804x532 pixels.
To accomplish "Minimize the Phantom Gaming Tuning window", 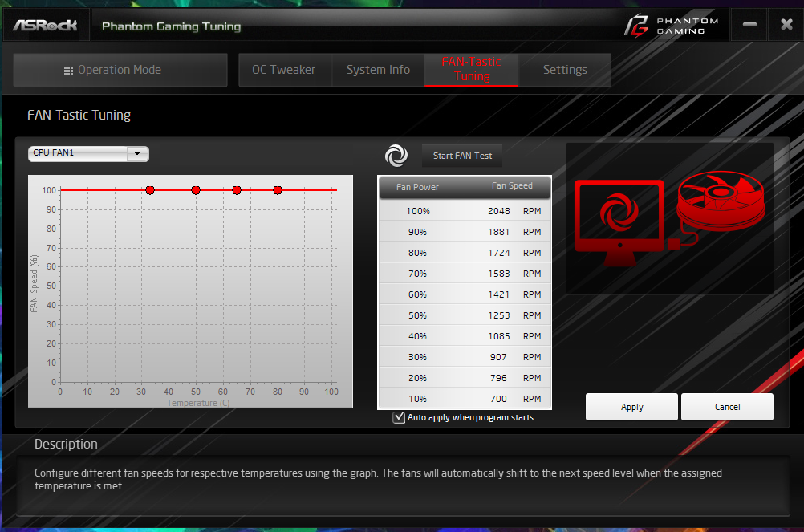I will [749, 25].
